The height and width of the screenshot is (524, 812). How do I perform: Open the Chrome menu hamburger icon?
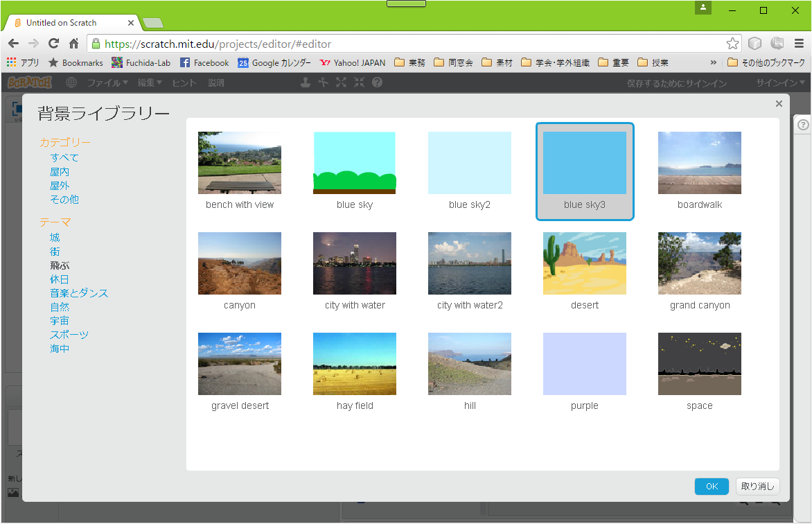coord(798,44)
